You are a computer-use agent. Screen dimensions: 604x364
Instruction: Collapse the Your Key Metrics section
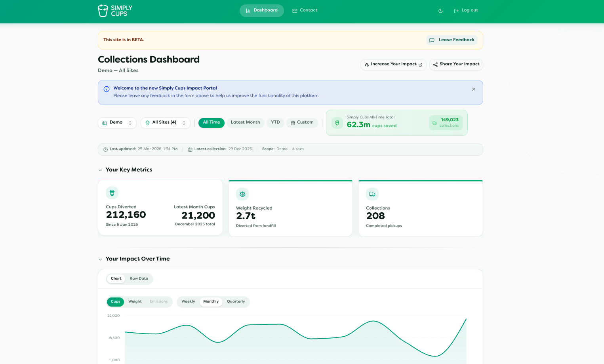click(x=100, y=170)
